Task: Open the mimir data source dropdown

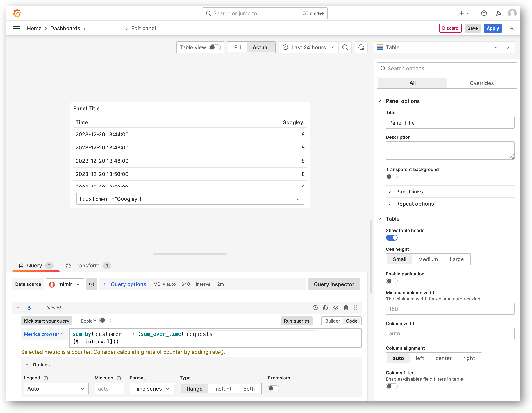Action: click(65, 284)
